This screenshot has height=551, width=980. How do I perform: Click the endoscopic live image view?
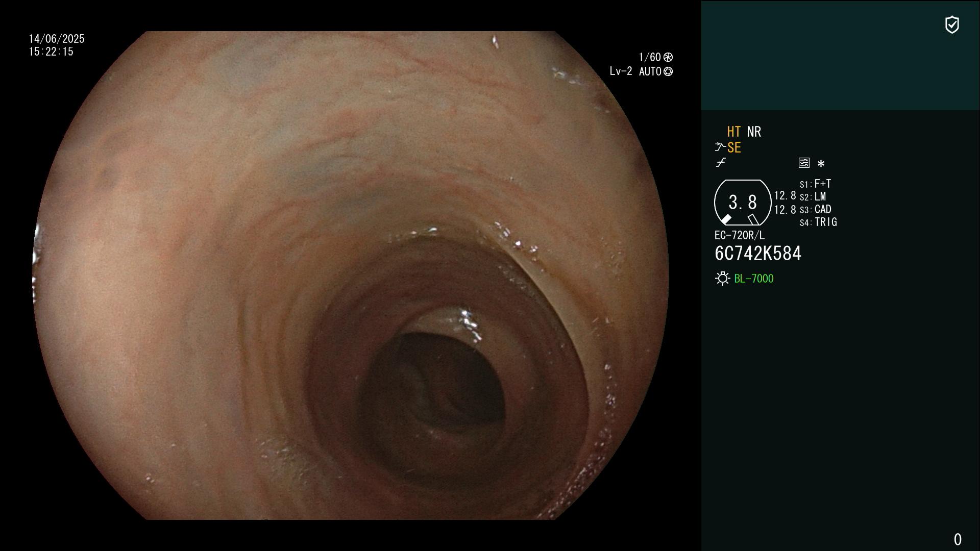click(x=351, y=275)
